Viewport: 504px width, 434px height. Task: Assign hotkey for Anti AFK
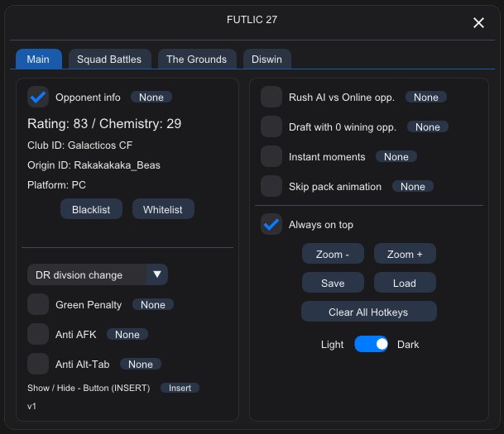click(127, 335)
